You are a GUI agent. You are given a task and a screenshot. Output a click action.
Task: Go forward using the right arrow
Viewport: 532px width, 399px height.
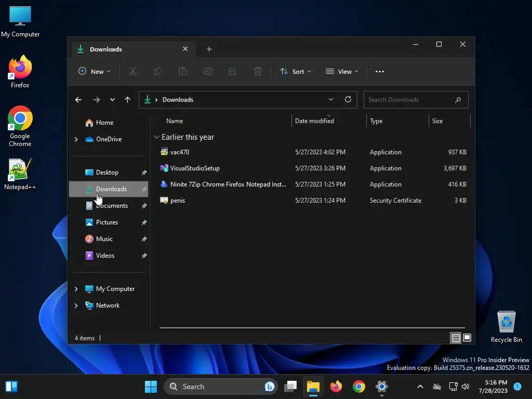coord(97,100)
